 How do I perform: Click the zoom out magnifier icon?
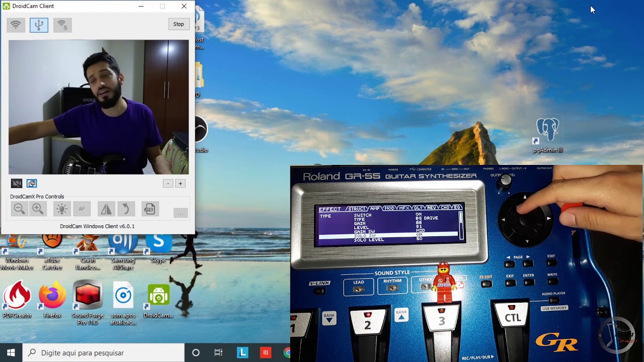[x=19, y=209]
